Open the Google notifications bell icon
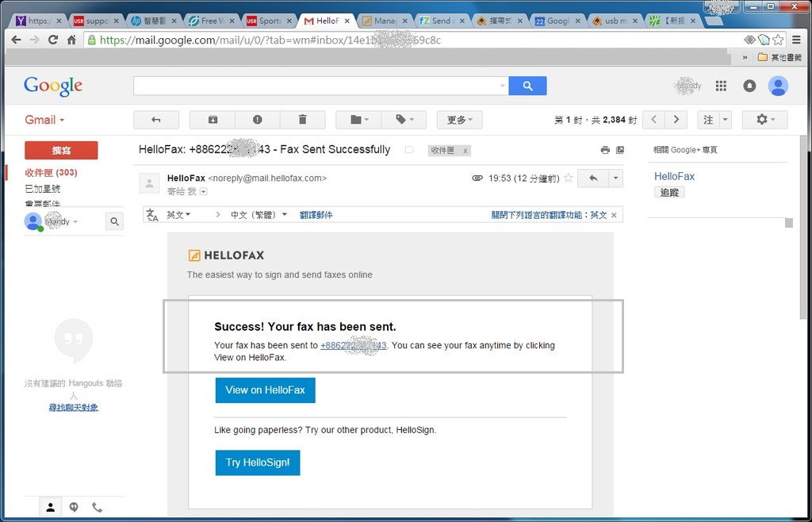 [749, 86]
